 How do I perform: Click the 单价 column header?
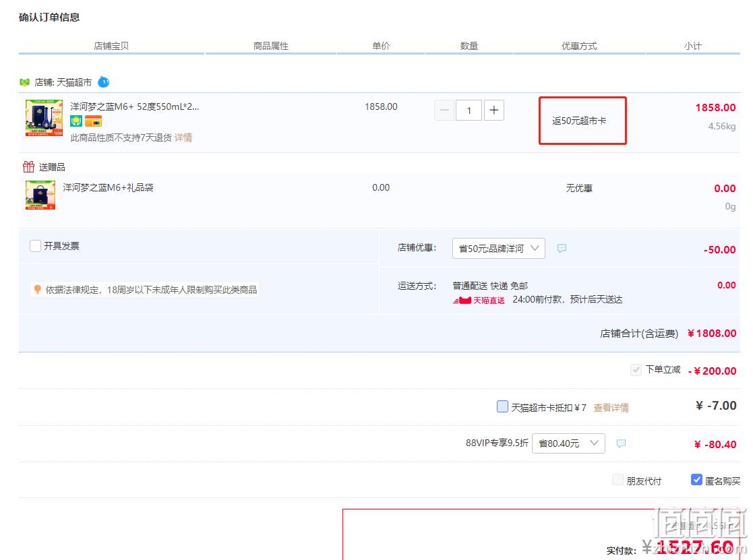381,46
